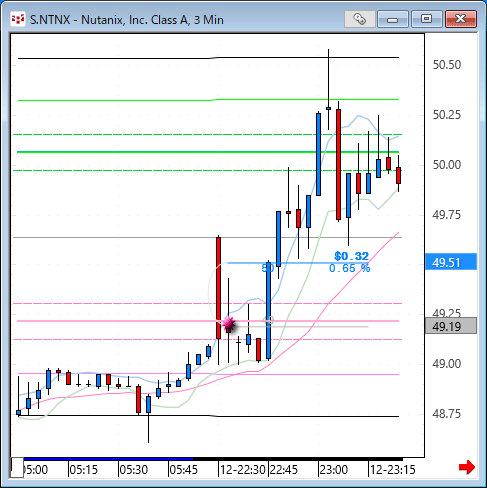Click the 48.75 price axis label
Image resolution: width=487 pixels, height=488 pixels.
[x=447, y=414]
